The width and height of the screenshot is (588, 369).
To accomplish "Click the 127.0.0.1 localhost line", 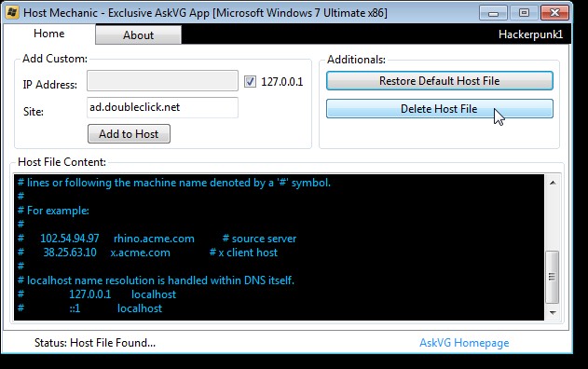I will tap(97, 294).
